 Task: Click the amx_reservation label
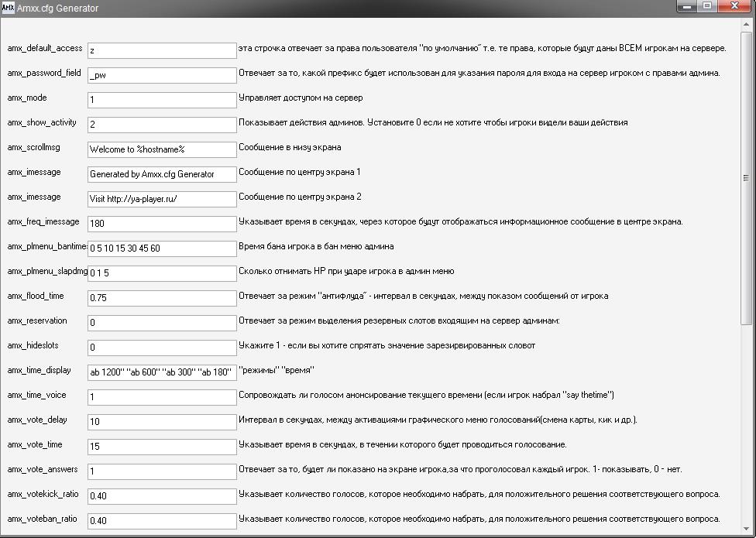pos(37,320)
